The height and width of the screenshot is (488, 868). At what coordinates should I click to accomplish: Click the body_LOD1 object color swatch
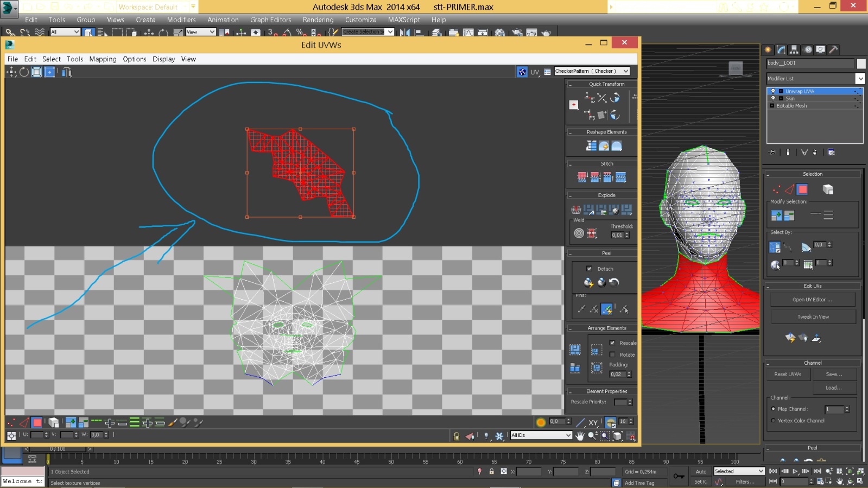861,64
